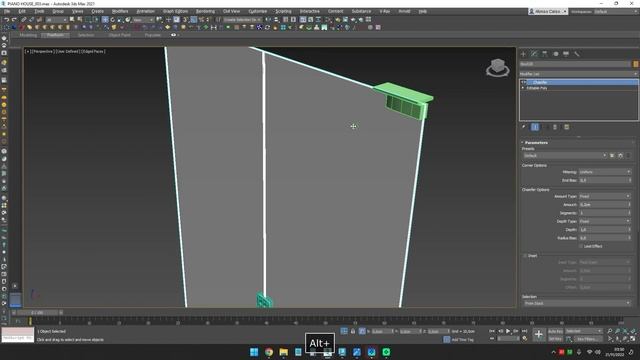Select the Select and Move tool
Screen dimensions: 640x360
[105, 20]
